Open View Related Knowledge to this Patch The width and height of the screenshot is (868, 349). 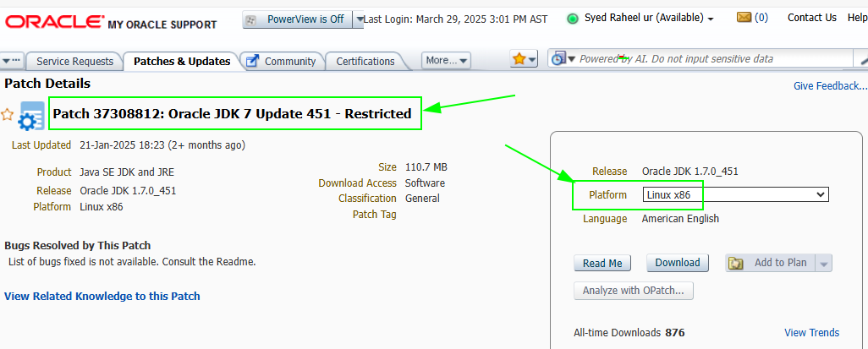[x=102, y=297]
